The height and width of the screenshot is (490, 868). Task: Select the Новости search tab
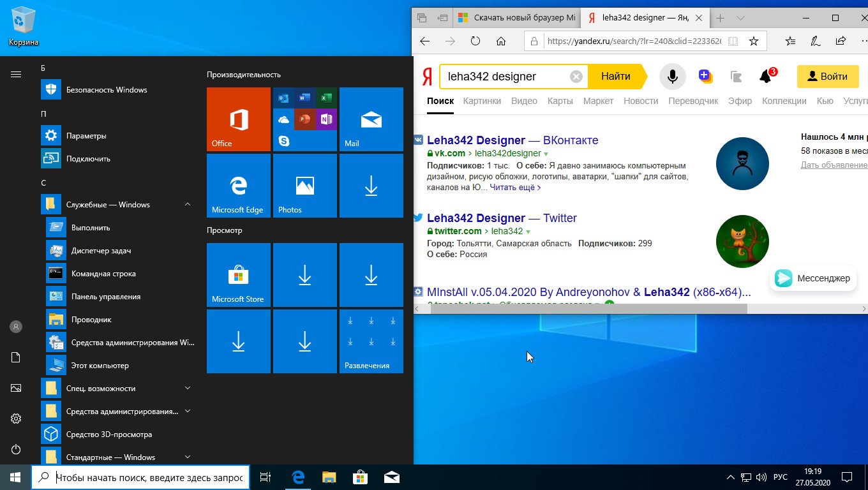click(641, 101)
